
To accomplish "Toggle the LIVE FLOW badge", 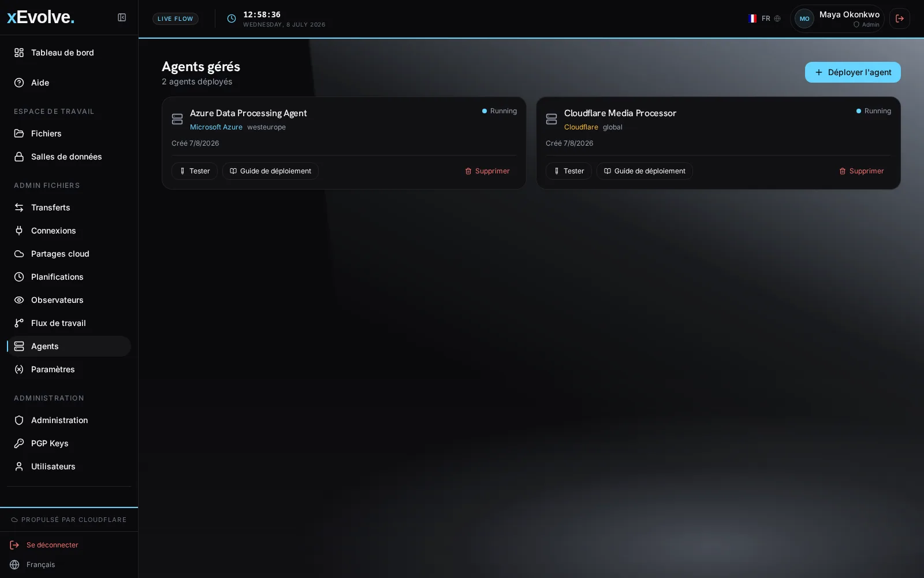I will [176, 18].
